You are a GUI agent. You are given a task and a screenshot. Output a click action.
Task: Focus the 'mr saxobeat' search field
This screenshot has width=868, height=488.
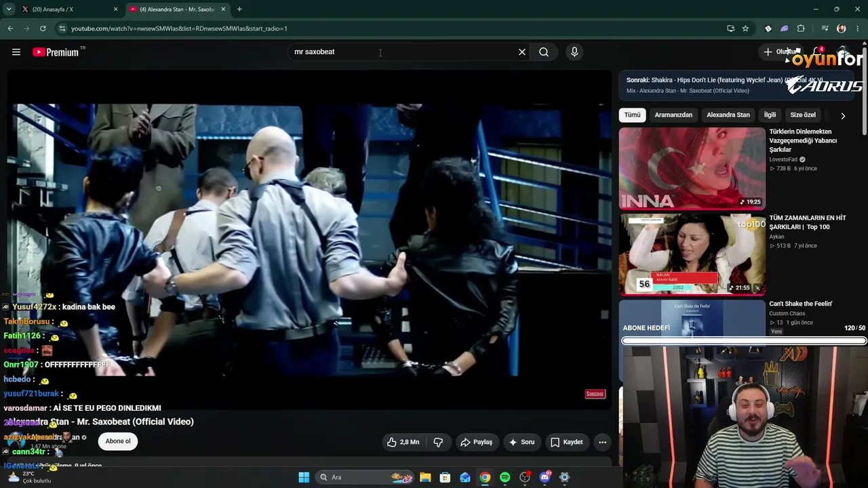[x=403, y=52]
